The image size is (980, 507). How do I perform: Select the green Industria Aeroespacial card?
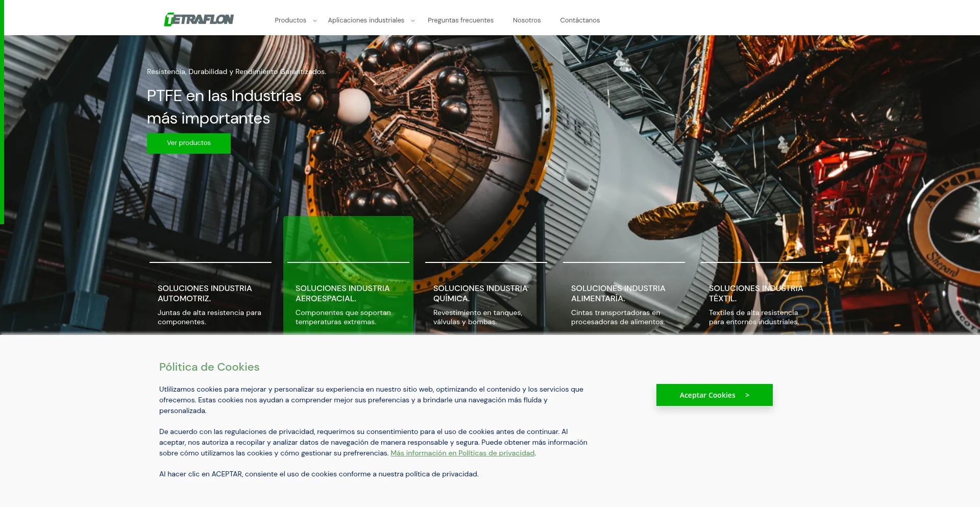(x=348, y=276)
